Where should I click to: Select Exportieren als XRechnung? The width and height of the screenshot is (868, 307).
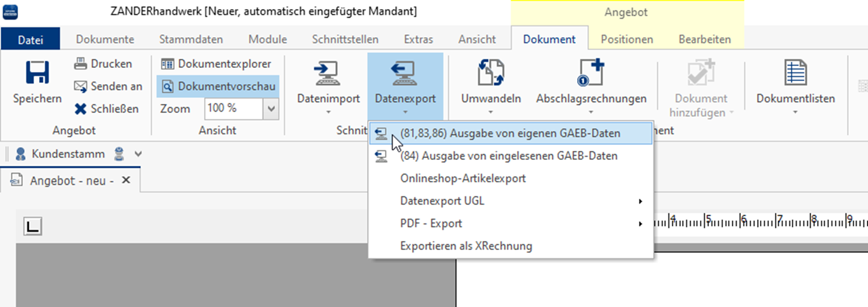pos(465,246)
